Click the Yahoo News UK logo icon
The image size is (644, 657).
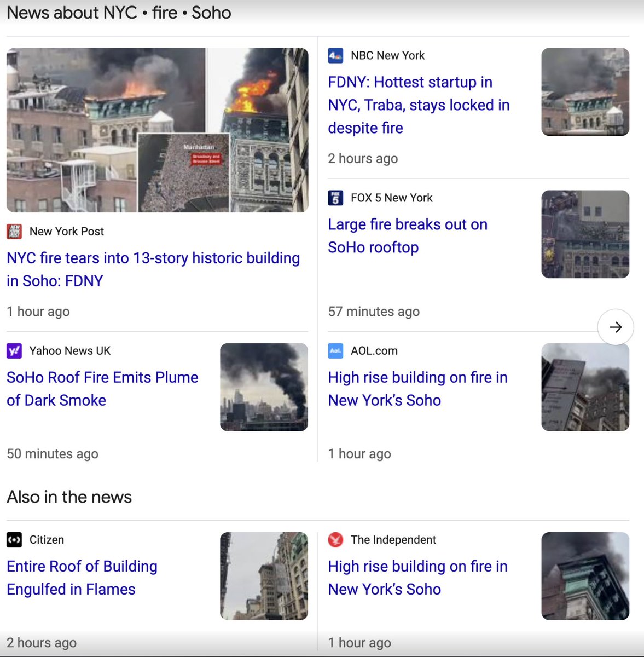14,350
